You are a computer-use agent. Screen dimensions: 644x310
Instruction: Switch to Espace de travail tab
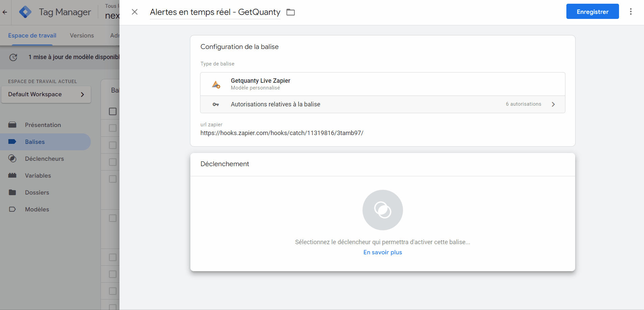32,35
